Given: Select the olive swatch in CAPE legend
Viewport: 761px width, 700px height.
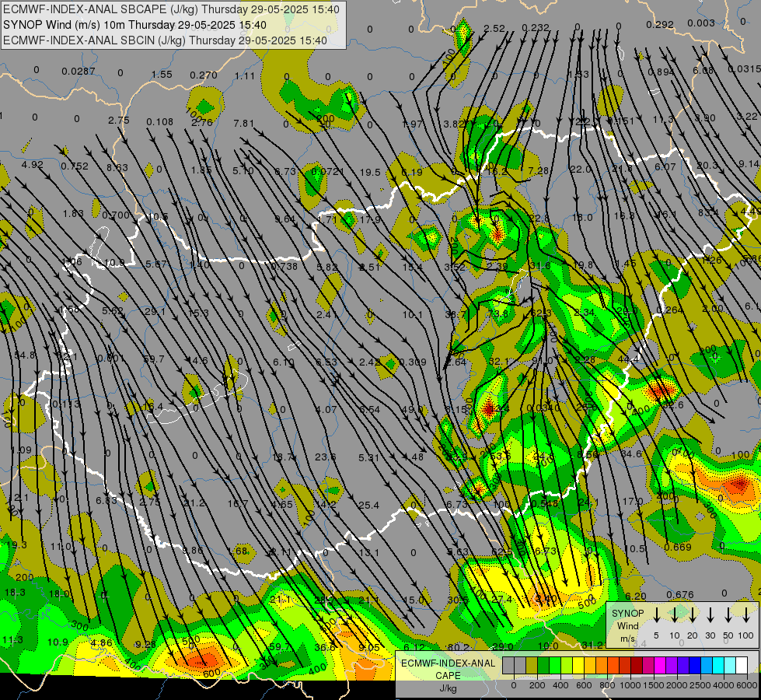Looking at the screenshot, I should tap(532, 665).
